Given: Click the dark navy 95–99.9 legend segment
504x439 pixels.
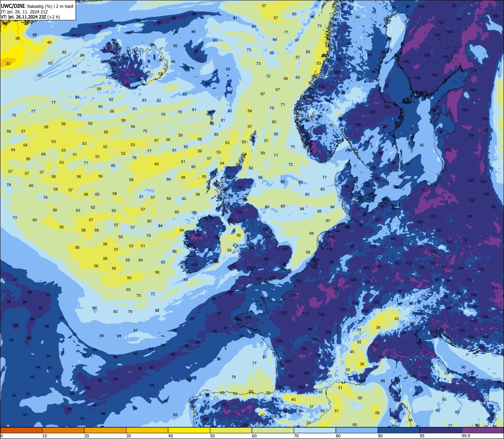Looking at the screenshot, I should 441,430.
